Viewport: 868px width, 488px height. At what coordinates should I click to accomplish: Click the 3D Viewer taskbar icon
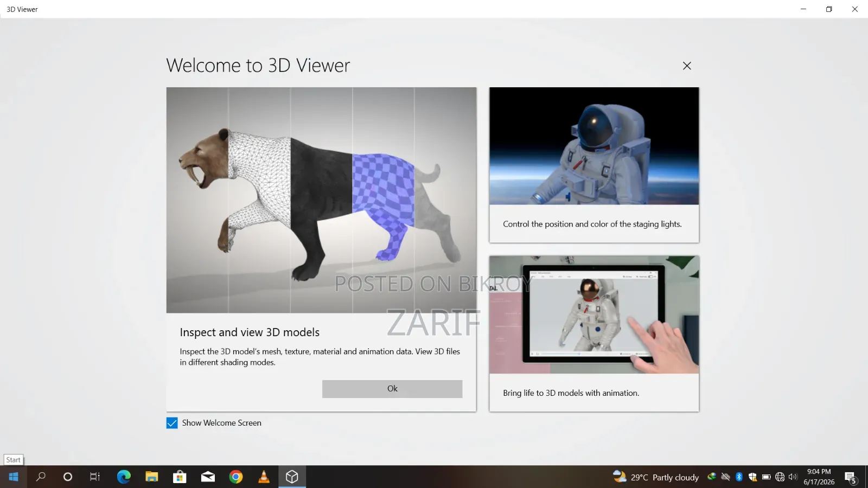292,477
